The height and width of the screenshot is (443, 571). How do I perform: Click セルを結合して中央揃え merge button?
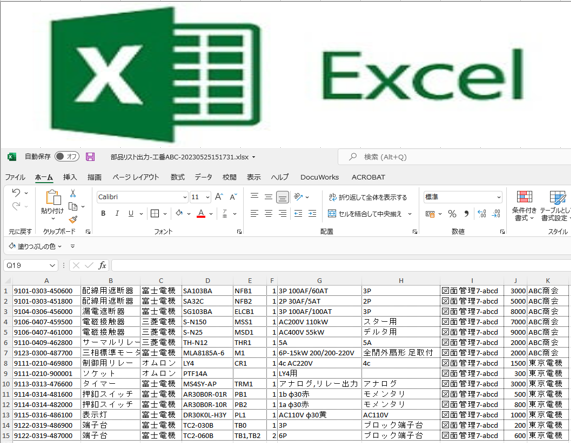(x=365, y=214)
